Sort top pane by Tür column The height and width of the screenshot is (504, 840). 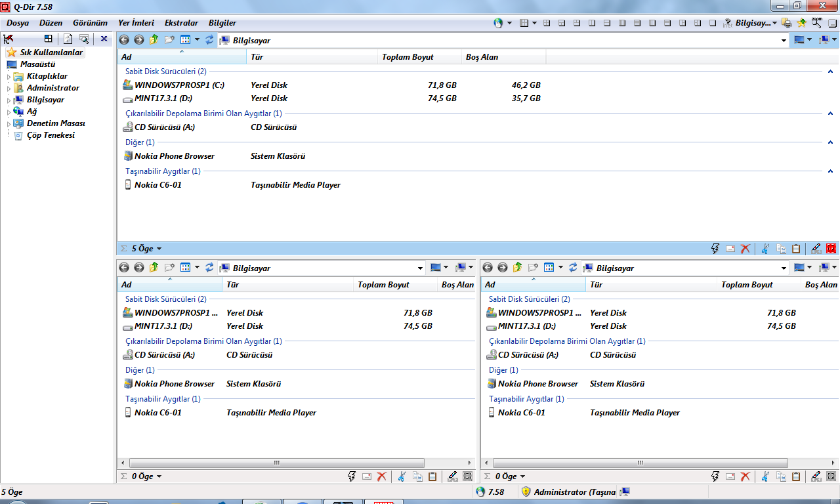pos(312,57)
